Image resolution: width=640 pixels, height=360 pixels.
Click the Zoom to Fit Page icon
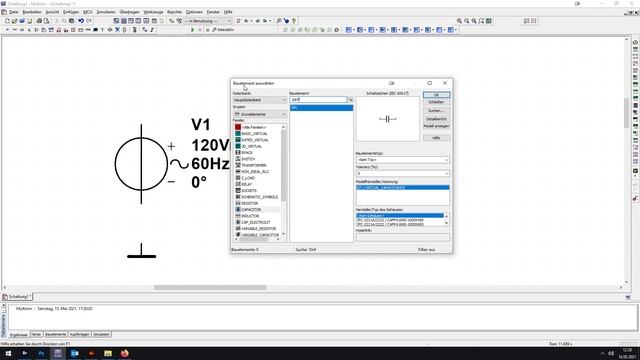point(481,21)
